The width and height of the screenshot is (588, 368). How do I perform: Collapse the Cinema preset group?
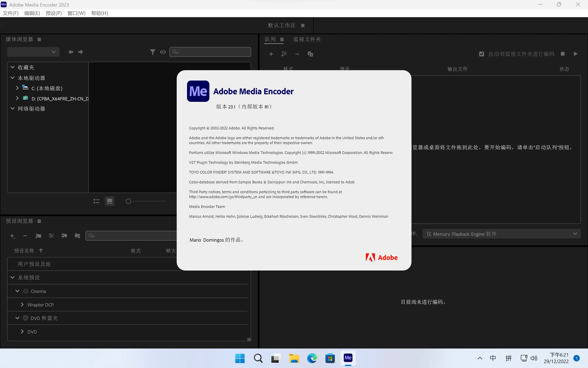coord(17,291)
